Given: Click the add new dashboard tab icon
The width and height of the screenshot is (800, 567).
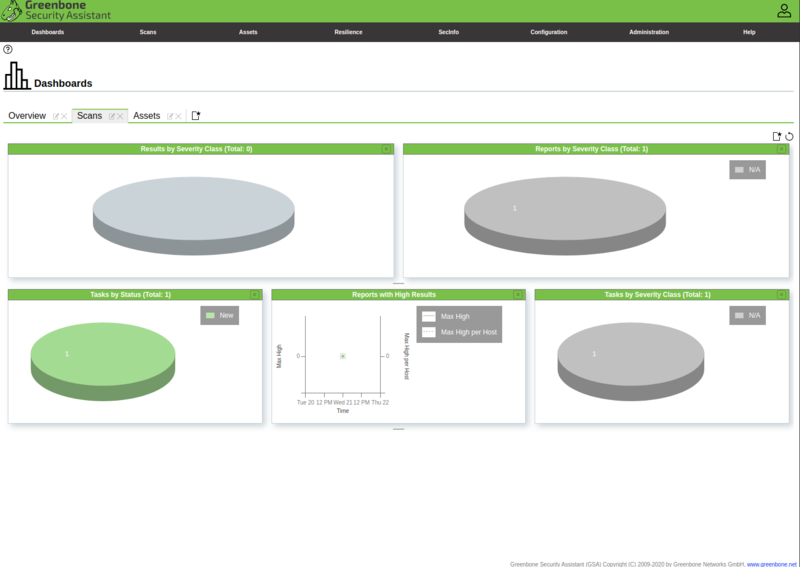Looking at the screenshot, I should [196, 116].
